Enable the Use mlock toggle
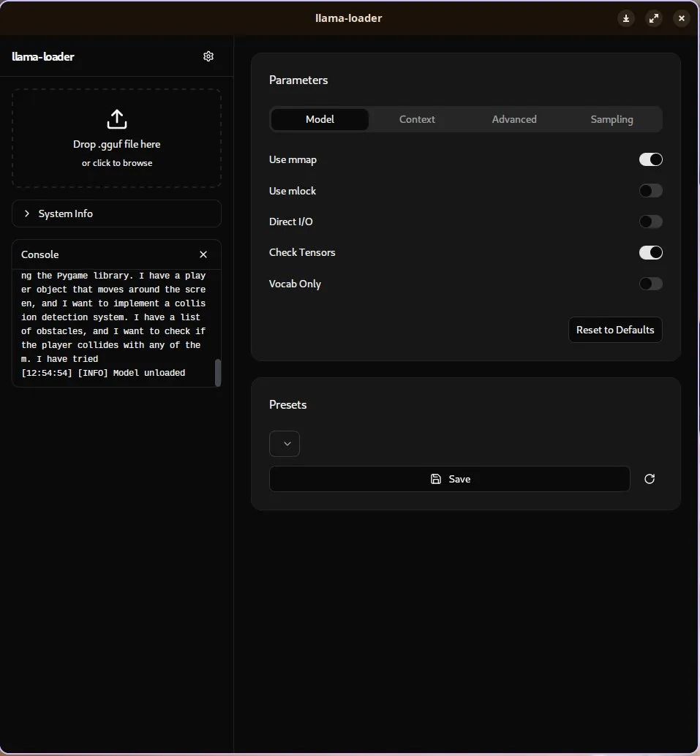Screen dimensions: 700x756 pos(651,190)
